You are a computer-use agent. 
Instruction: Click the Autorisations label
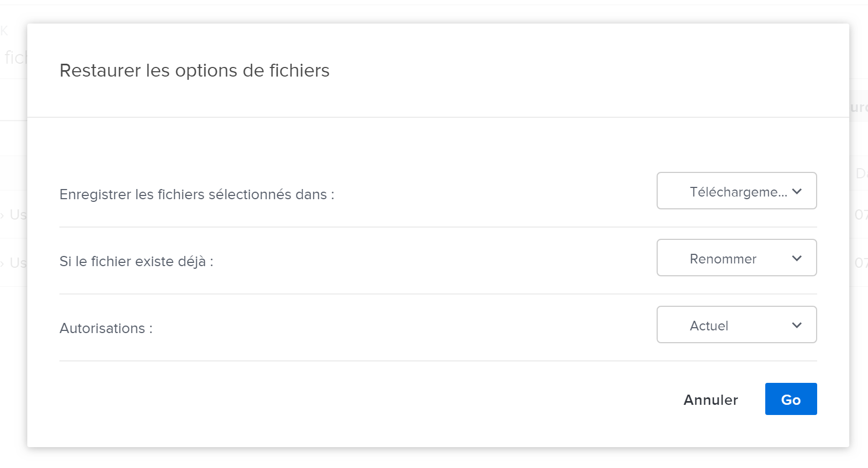[x=105, y=328]
